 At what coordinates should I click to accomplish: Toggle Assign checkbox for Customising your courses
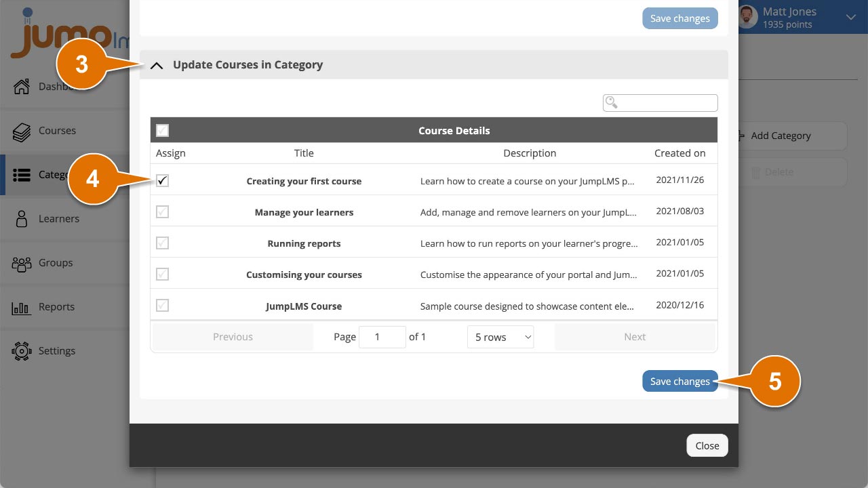tap(162, 274)
